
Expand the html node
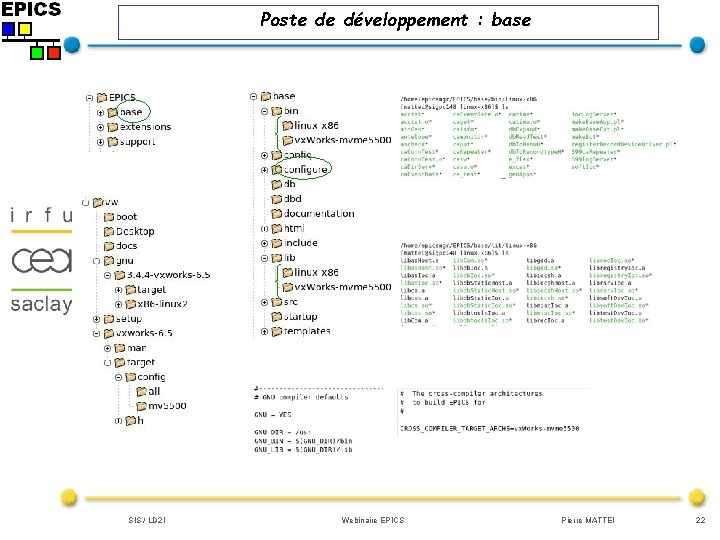click(x=264, y=229)
